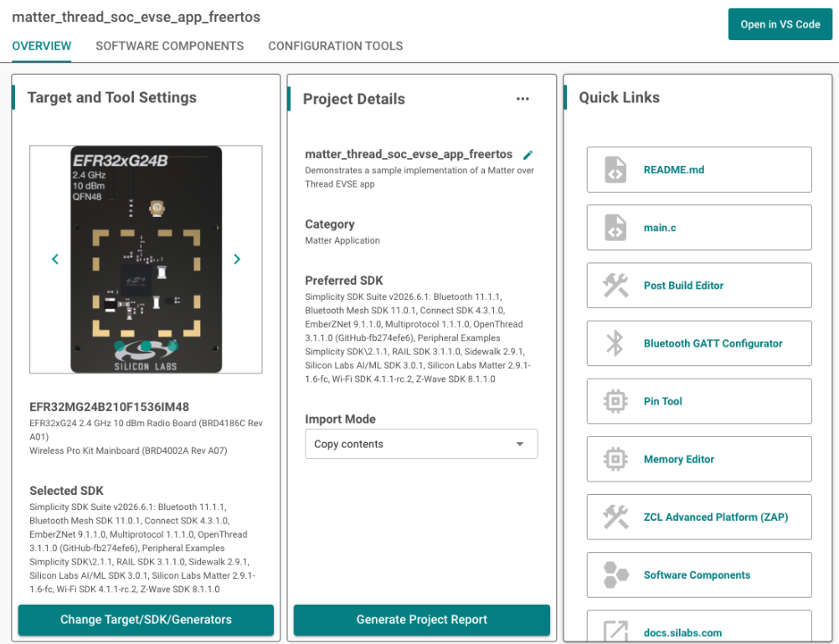The height and width of the screenshot is (644, 839).
Task: Show previous board image with left arrow
Action: coord(55,259)
